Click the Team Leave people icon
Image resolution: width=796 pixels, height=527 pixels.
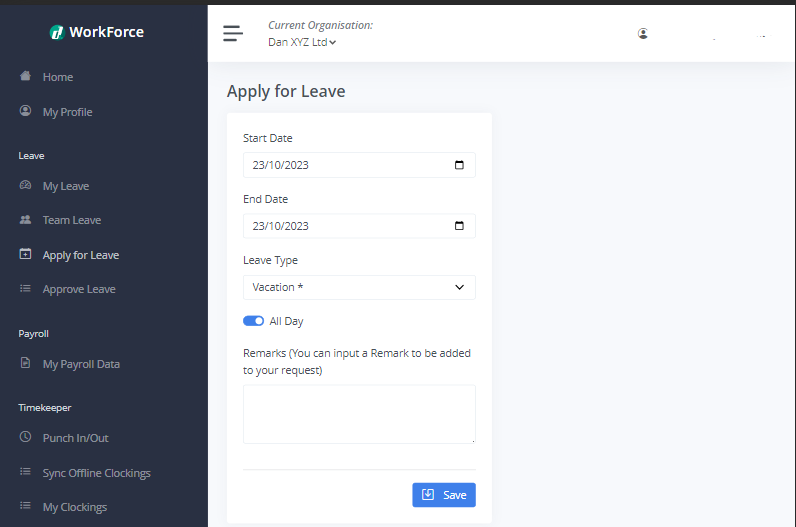(x=26, y=219)
